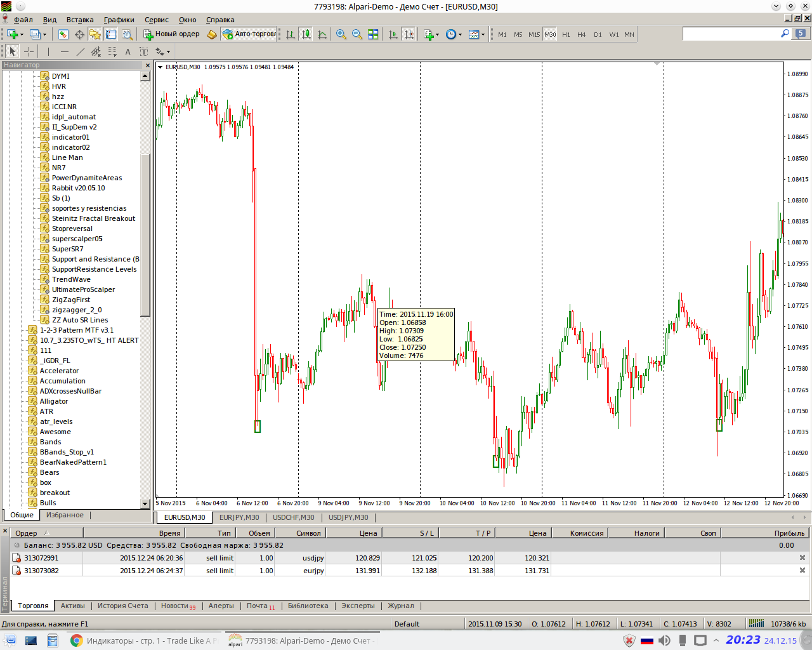Open the Вставка menu
This screenshot has width=812, height=650.
tap(80, 20)
